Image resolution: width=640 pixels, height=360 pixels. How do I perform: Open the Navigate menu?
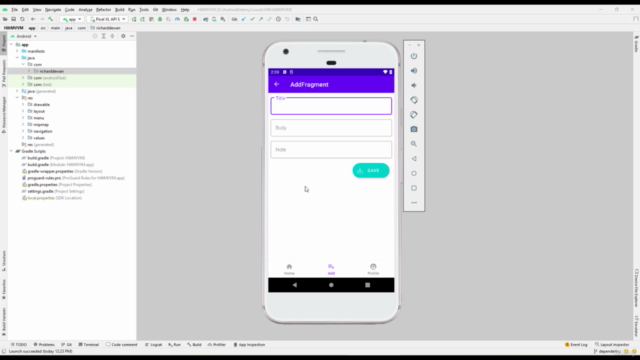tap(53, 9)
